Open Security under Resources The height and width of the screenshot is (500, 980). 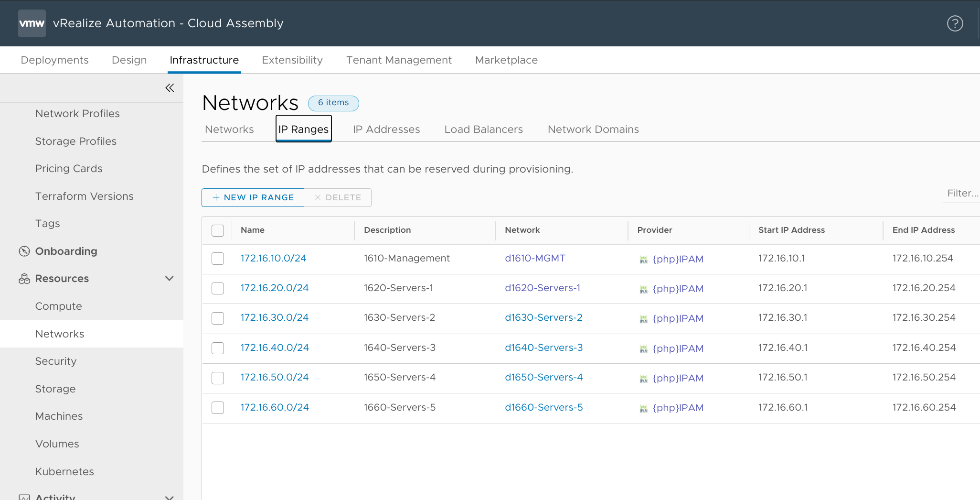coord(55,361)
